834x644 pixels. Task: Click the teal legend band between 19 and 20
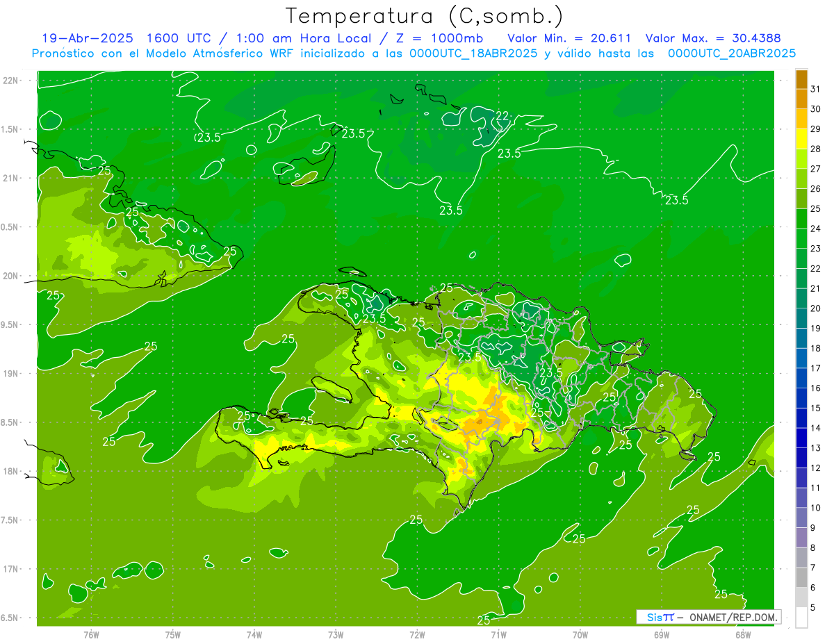[801, 318]
